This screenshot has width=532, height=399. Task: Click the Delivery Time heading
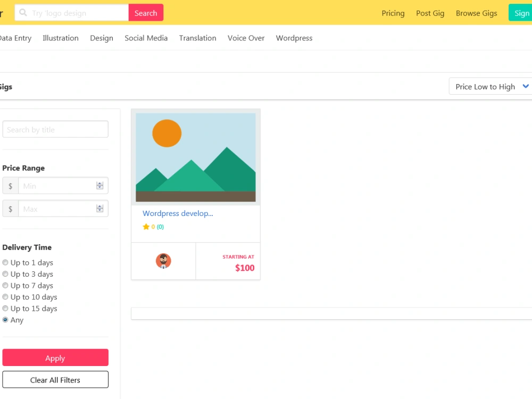coord(27,247)
